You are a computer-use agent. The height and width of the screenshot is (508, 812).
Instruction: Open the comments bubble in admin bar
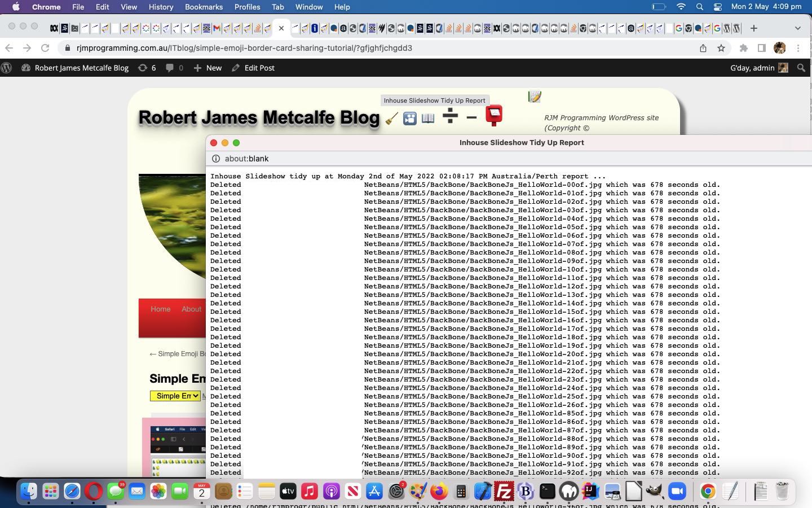coord(174,68)
